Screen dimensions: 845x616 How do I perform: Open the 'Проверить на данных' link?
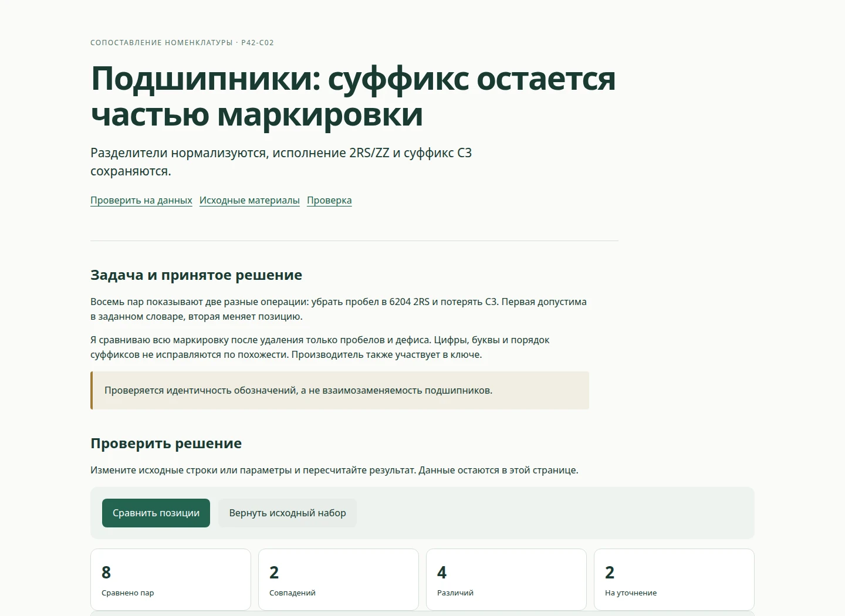pyautogui.click(x=141, y=200)
